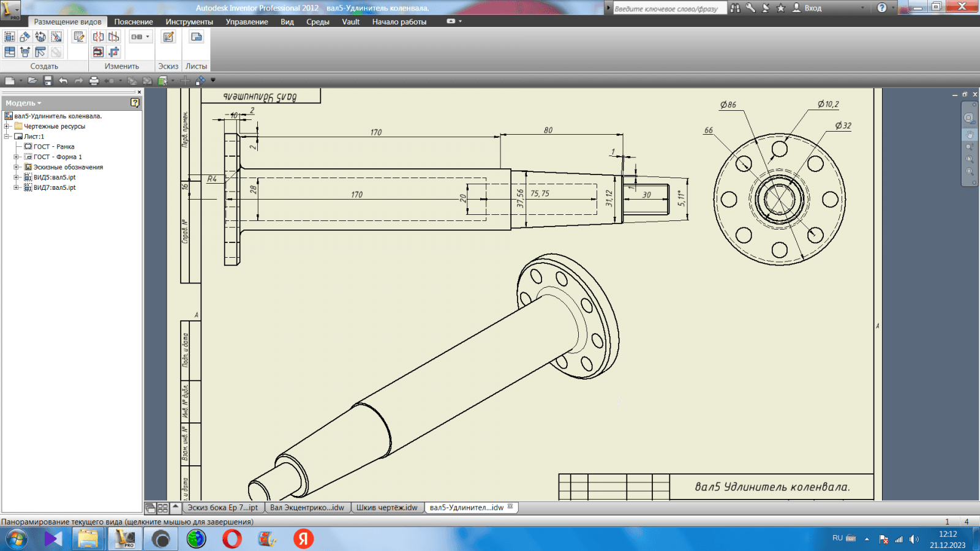The width and height of the screenshot is (980, 551).
Task: Open Opera browser from the taskbar
Action: pyautogui.click(x=232, y=539)
